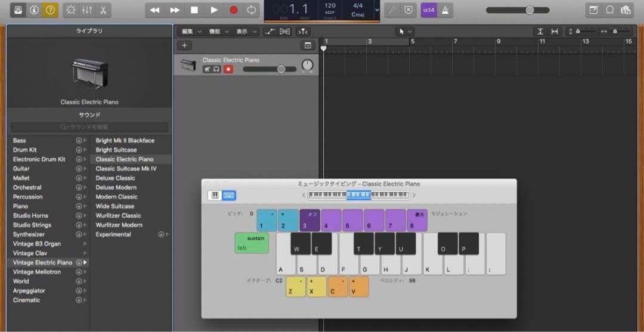The image size is (644, 332).
Task: Toggle the Cycle loop button
Action: 252,10
